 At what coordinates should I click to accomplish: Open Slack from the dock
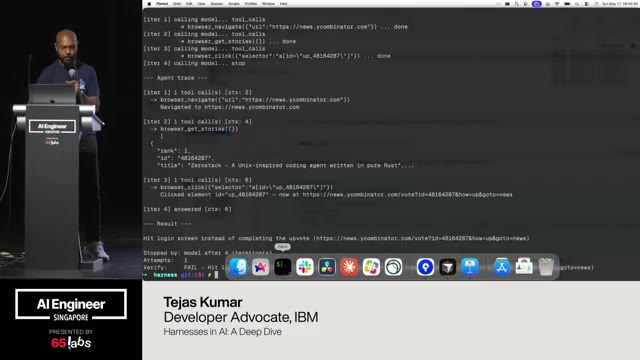pyautogui.click(x=304, y=267)
